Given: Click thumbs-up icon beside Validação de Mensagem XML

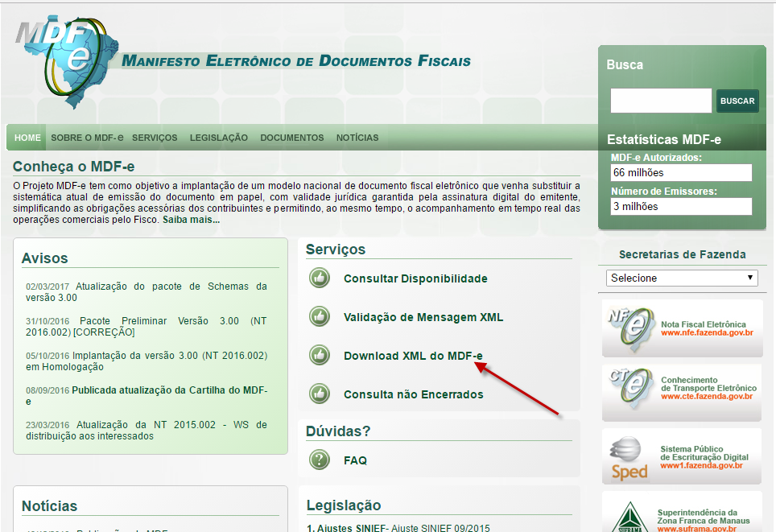Looking at the screenshot, I should pyautogui.click(x=320, y=317).
